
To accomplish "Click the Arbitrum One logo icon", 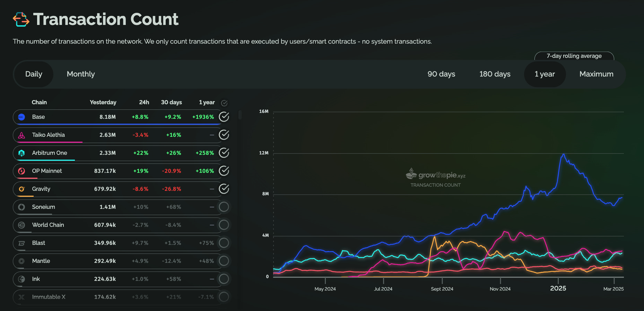I will tap(21, 153).
